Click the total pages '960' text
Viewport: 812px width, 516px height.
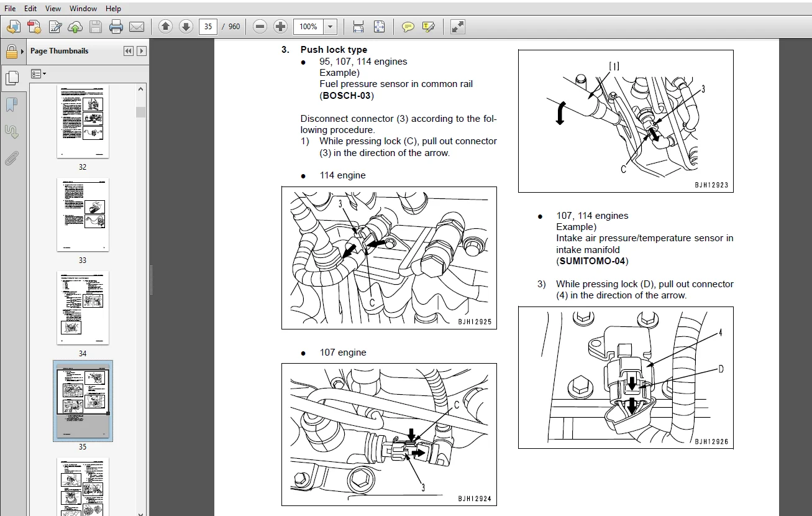tap(234, 27)
